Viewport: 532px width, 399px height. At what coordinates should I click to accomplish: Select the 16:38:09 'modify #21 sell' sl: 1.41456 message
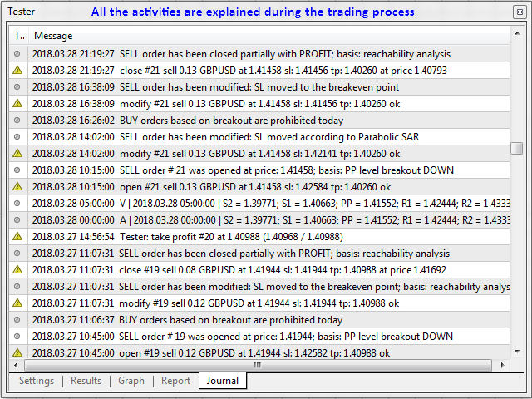tap(259, 103)
